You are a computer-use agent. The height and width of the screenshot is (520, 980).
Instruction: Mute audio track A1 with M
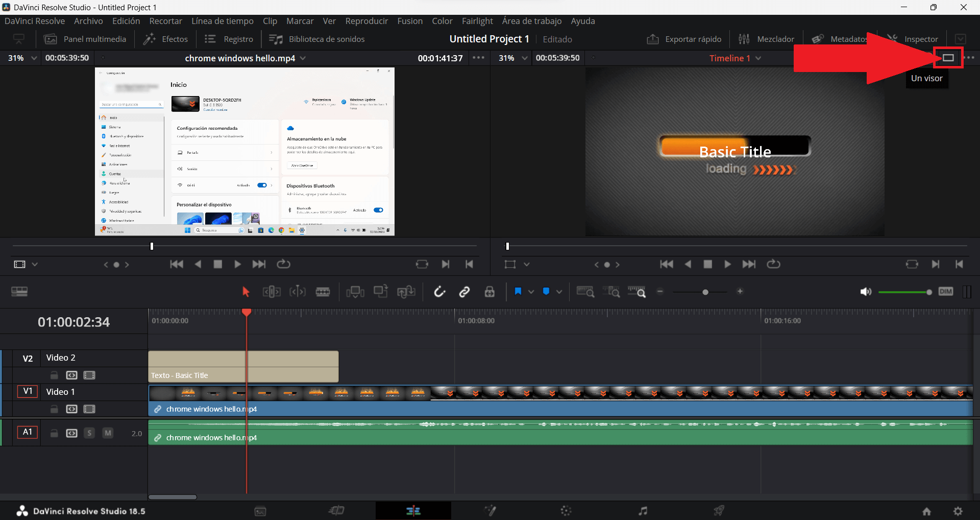[x=108, y=433]
